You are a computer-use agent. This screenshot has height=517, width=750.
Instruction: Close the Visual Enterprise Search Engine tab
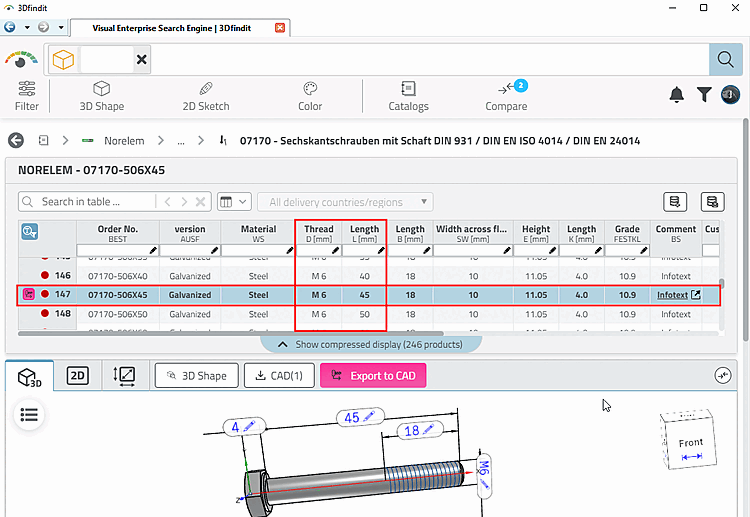tap(280, 28)
